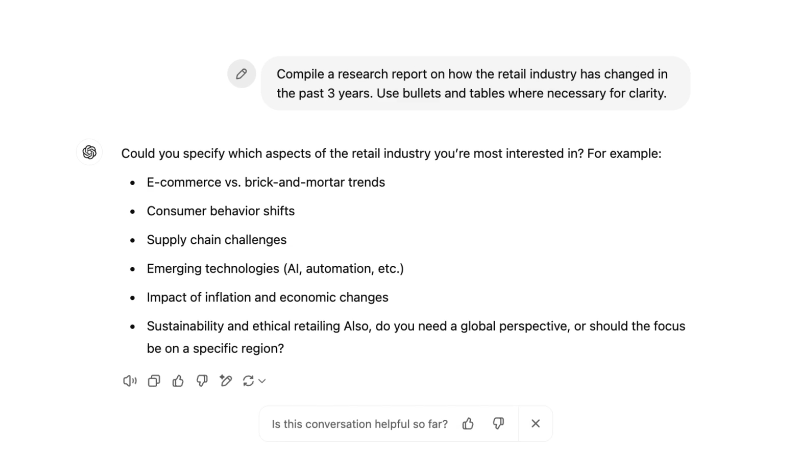
Task: Copy the response using the copy icon
Action: [x=154, y=381]
